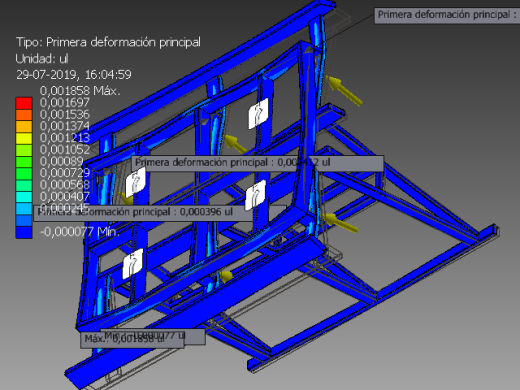The height and width of the screenshot is (390, 520).
Task: Click the constraint glyph on the upper center post
Action: 258,113
